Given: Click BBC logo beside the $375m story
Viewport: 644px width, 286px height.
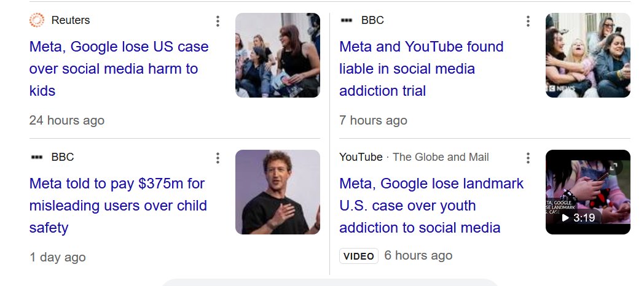Looking at the screenshot, I should [37, 157].
